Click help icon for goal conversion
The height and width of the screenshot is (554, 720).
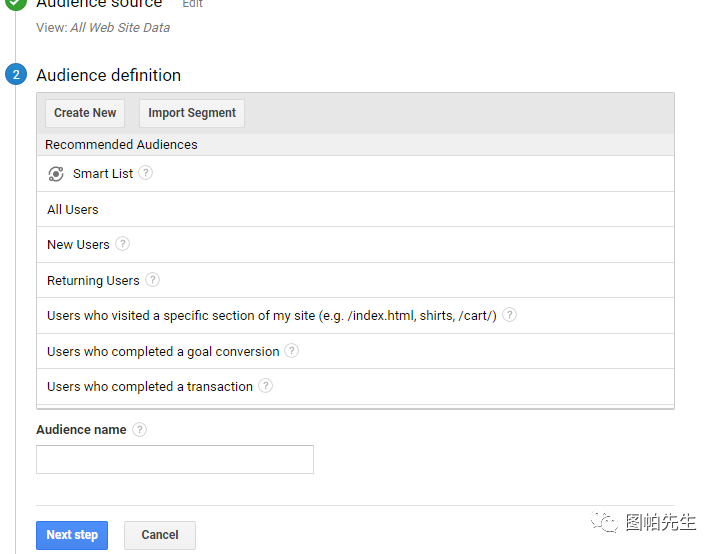click(291, 351)
